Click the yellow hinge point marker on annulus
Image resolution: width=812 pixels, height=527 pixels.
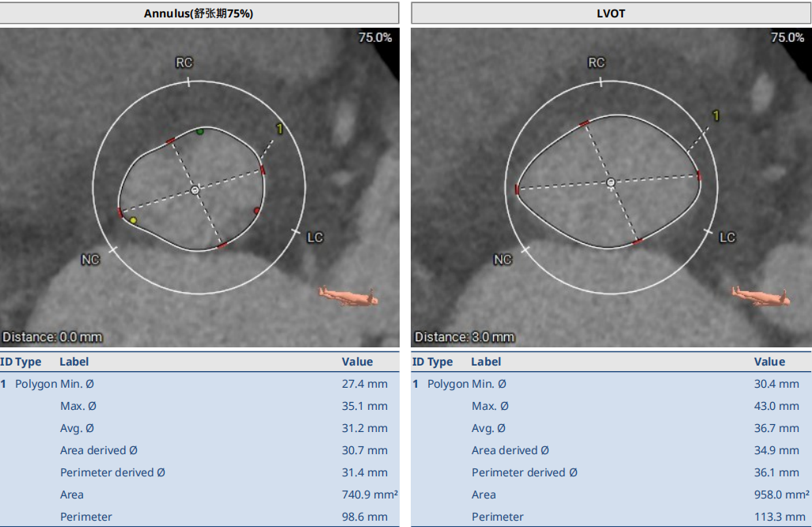[134, 220]
